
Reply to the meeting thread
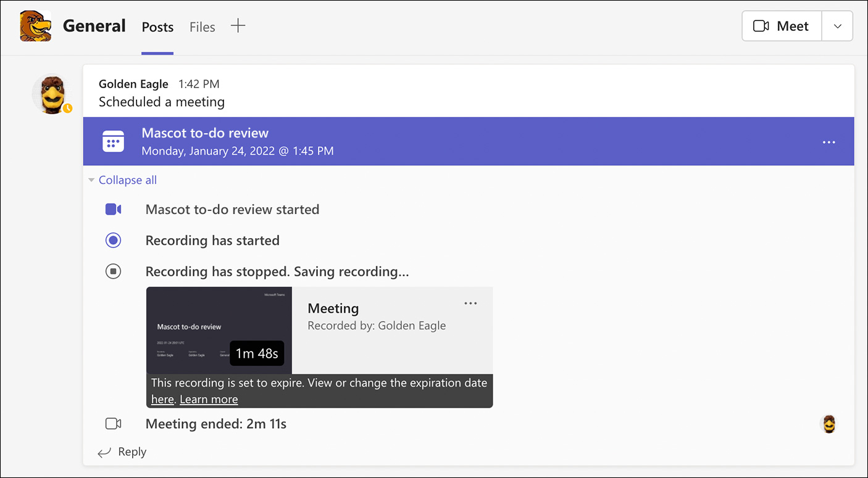(122, 451)
